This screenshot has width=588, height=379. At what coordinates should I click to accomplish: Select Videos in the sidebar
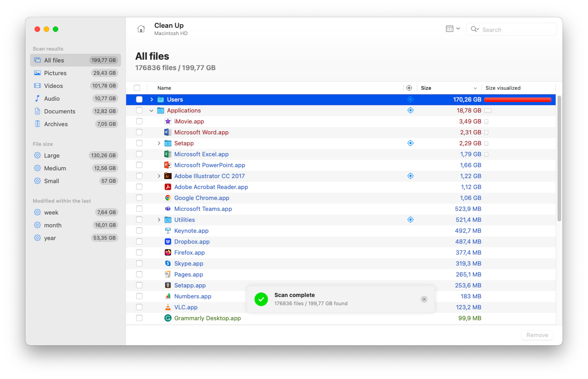click(x=76, y=86)
